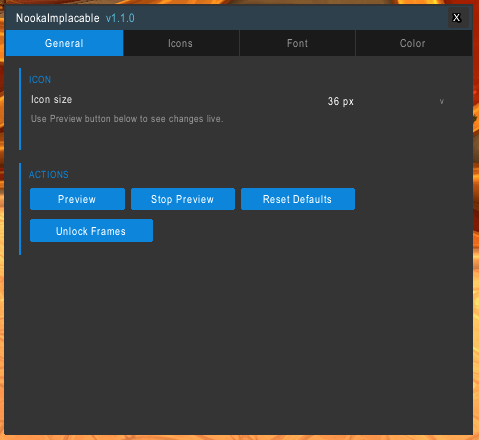Click the Use Preview button hint text
This screenshot has width=479, height=440.
(127, 119)
